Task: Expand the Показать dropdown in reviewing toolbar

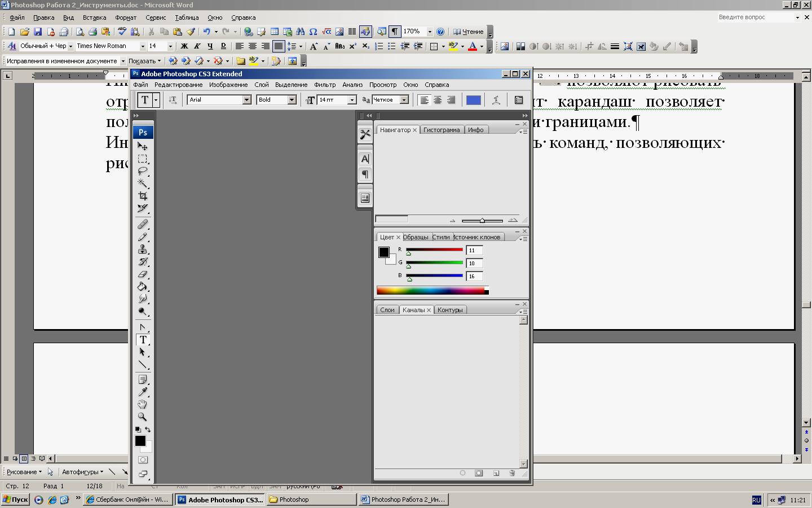Action: point(144,61)
